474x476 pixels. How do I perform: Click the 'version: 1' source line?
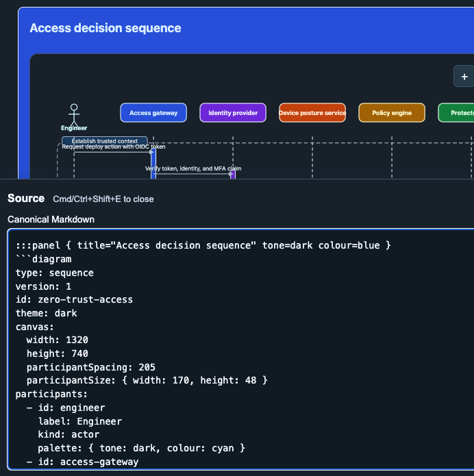pos(43,286)
